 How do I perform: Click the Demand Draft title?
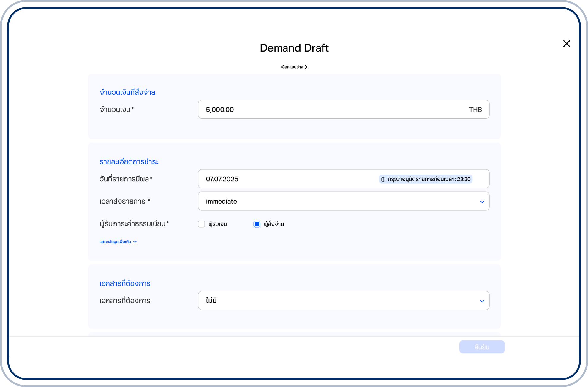294,48
